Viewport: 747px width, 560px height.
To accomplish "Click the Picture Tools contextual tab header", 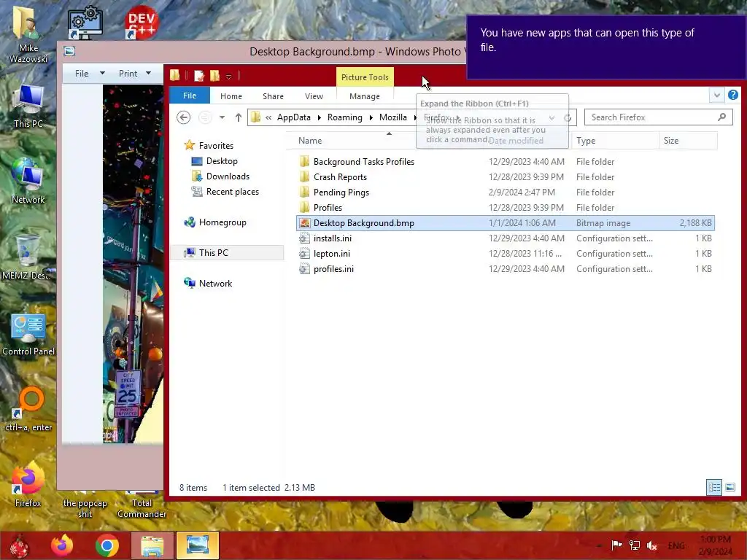I will tap(365, 77).
